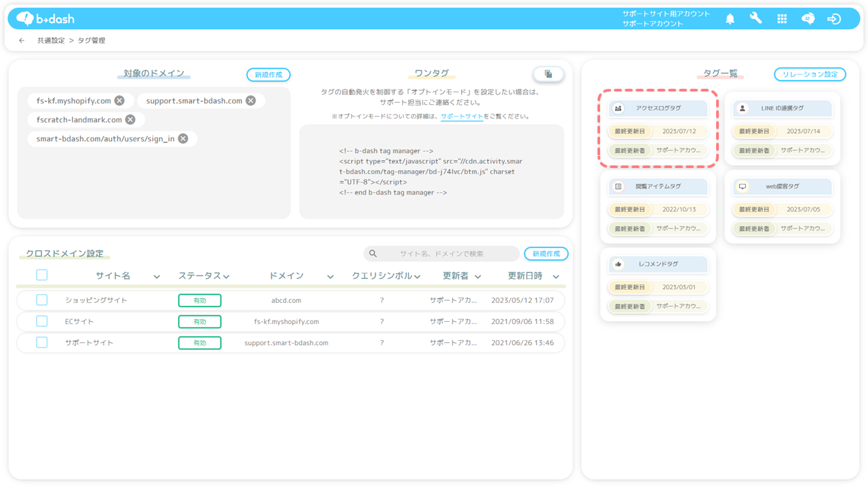Click 有効 status of ショッピングサイト
The height and width of the screenshot is (488, 868).
pyautogui.click(x=199, y=300)
